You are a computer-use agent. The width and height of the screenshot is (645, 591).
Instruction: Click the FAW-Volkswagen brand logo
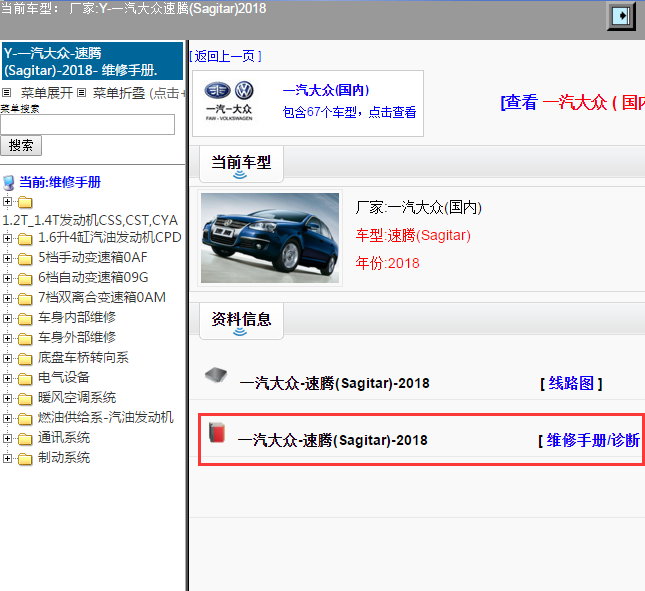coord(229,101)
